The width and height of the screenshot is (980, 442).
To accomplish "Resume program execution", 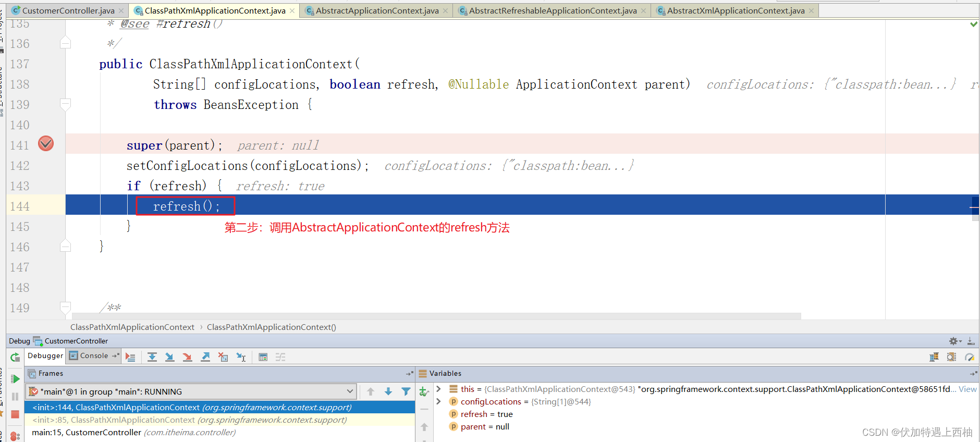I will (15, 379).
